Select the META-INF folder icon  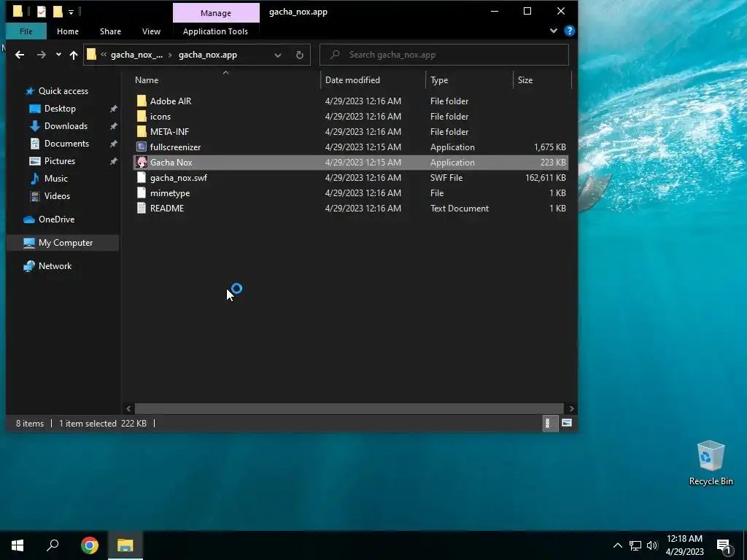click(142, 131)
